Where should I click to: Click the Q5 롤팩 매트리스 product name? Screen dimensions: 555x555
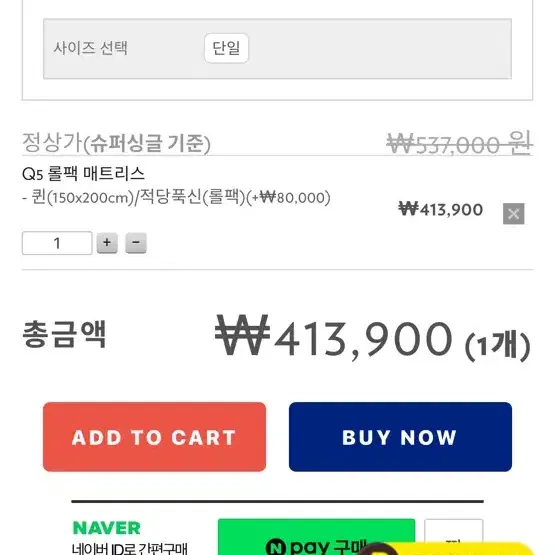83,174
